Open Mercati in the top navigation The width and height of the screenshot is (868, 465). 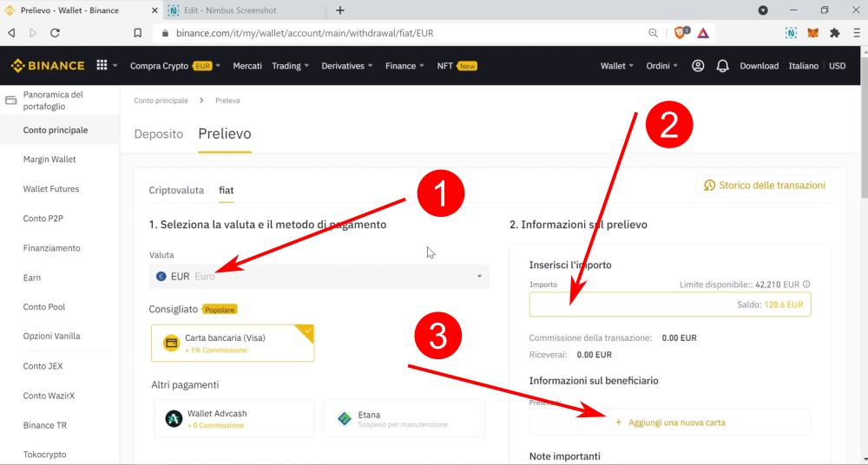(247, 66)
